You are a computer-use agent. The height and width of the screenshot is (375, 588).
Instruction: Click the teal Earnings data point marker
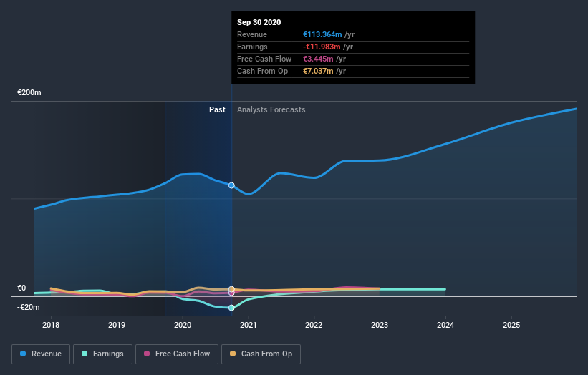pyautogui.click(x=231, y=308)
